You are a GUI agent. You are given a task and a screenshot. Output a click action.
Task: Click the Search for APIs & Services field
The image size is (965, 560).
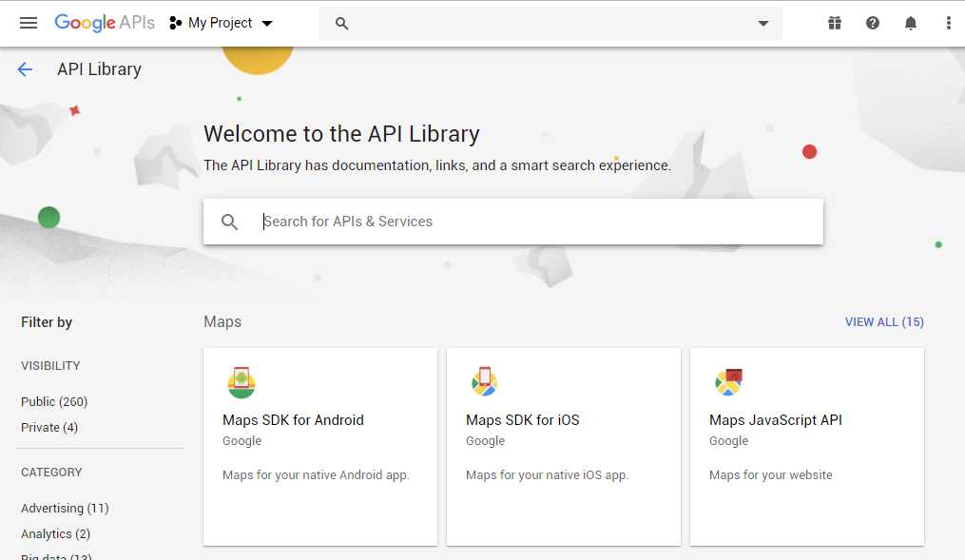click(532, 222)
